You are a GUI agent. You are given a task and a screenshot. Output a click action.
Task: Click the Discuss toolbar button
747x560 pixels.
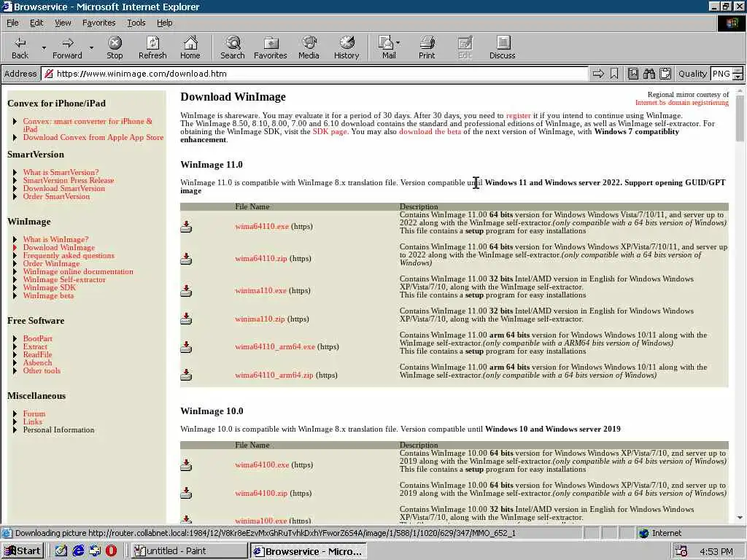(502, 47)
